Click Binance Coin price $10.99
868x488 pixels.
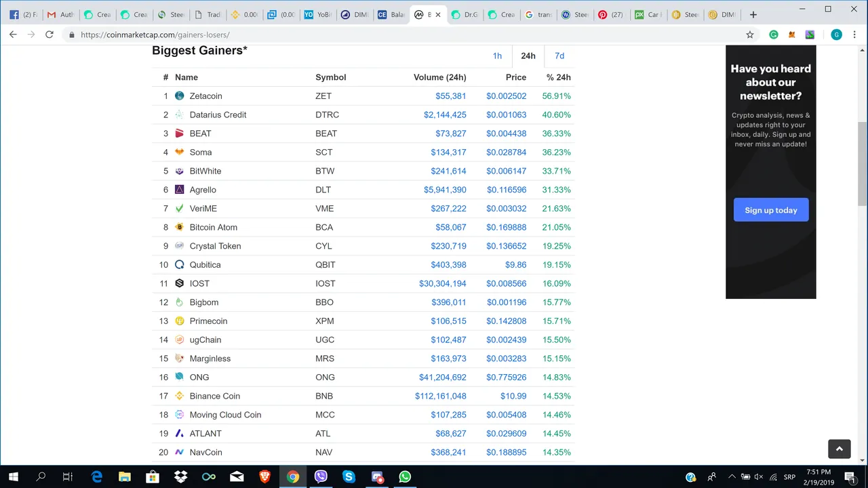pyautogui.click(x=513, y=396)
